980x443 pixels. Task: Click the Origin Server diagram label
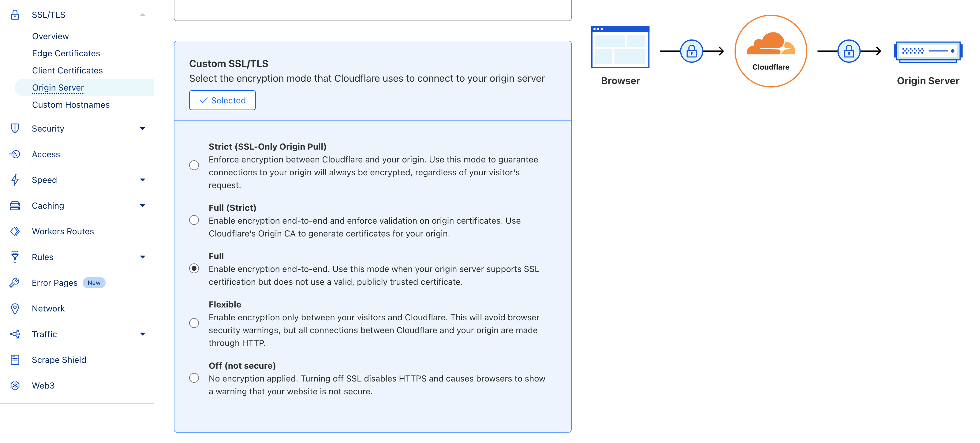point(928,80)
